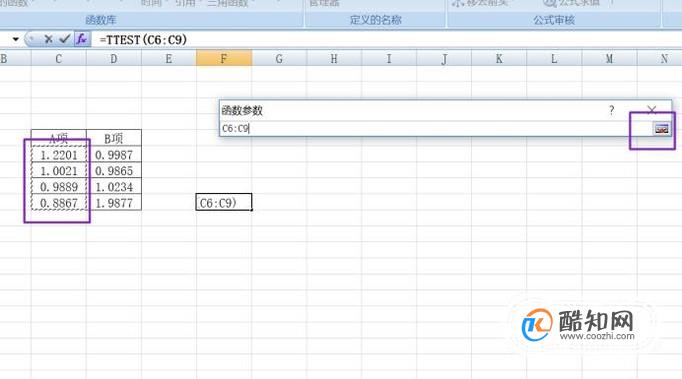Click the cancel X icon in formula bar

[48, 40]
